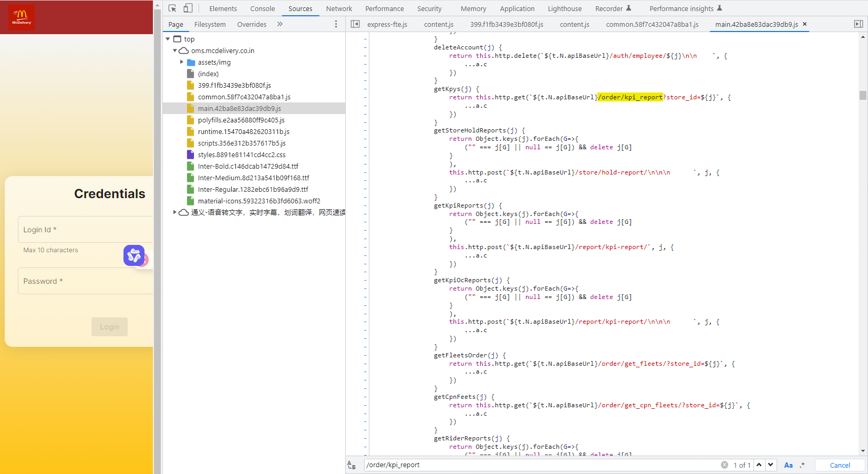Screen dimensions: 868x474
Task: Expand the assets/img folder
Action: coord(182,63)
